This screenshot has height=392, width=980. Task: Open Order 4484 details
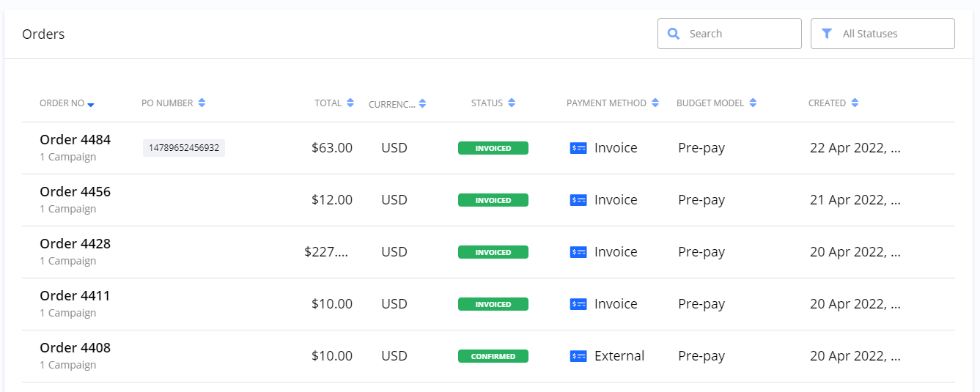[75, 140]
